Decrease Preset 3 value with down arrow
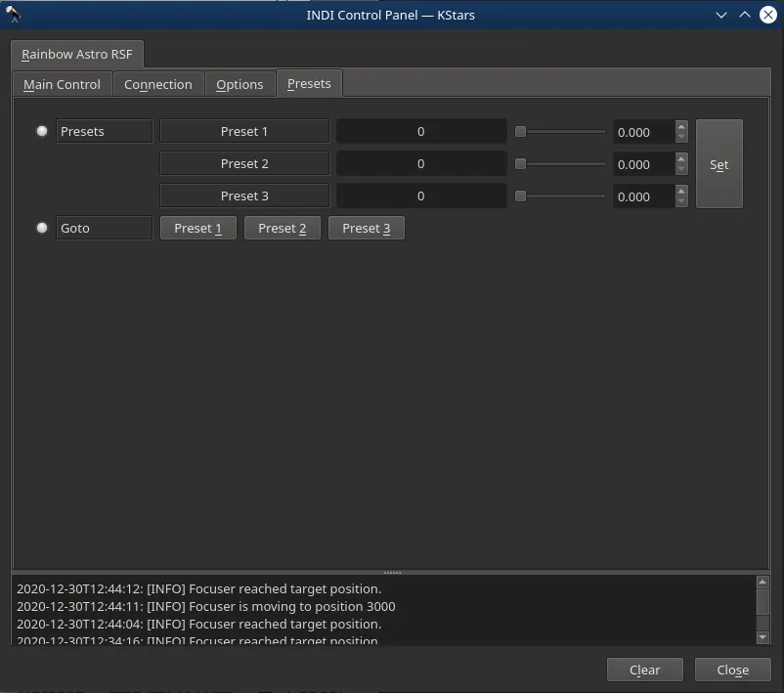 [681, 201]
